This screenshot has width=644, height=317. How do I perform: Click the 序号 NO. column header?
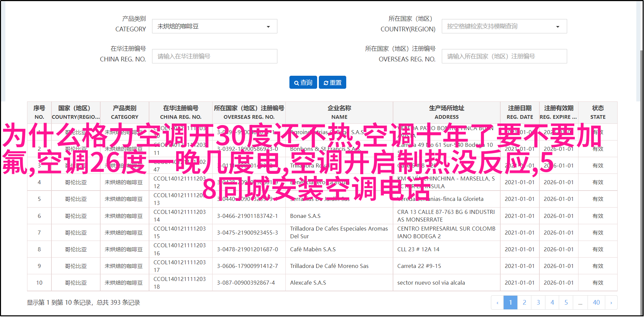point(39,112)
